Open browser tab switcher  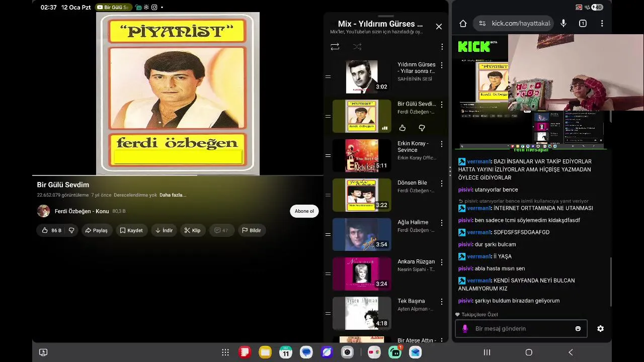point(583,23)
